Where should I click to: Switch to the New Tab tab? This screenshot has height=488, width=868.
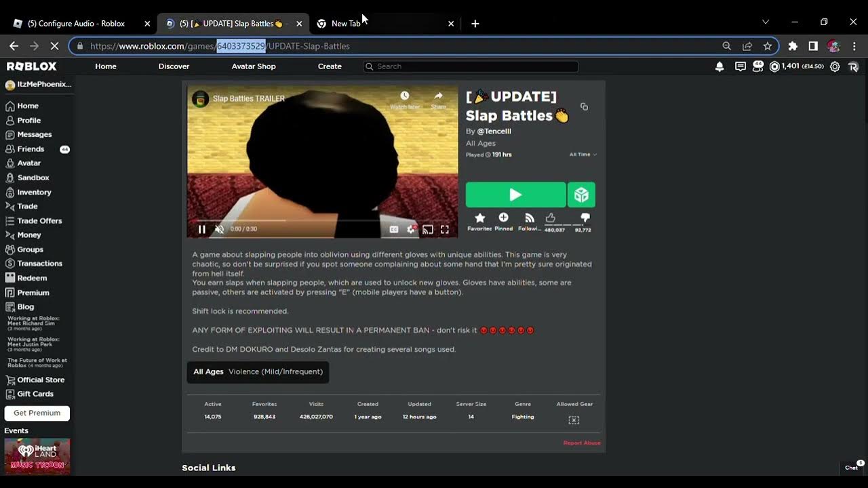tap(384, 23)
